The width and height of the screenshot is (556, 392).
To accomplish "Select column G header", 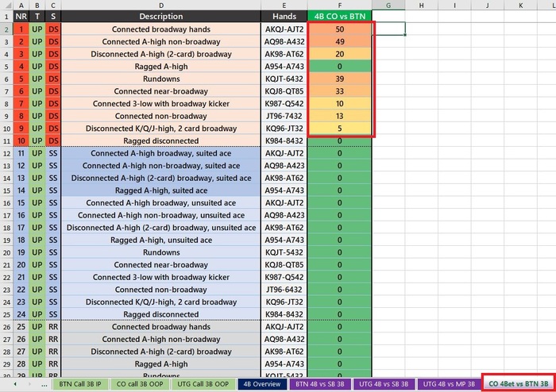I will click(x=388, y=6).
